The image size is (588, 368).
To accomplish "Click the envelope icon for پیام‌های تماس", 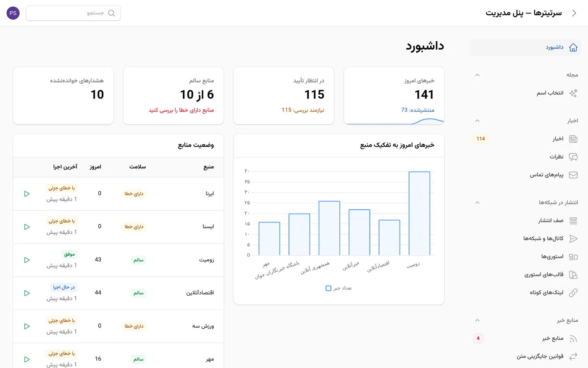I will pos(573,175).
